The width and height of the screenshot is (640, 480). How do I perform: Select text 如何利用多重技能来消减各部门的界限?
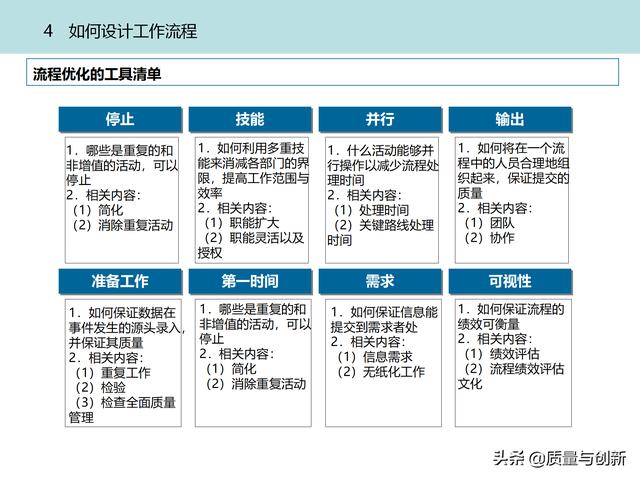point(253,163)
